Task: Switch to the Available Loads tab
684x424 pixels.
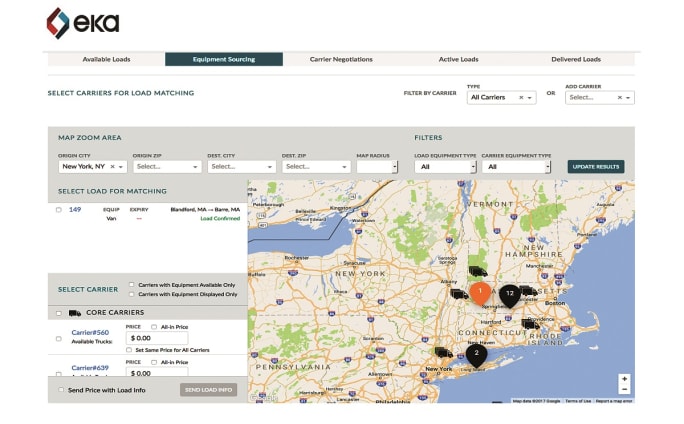Action: tap(106, 59)
